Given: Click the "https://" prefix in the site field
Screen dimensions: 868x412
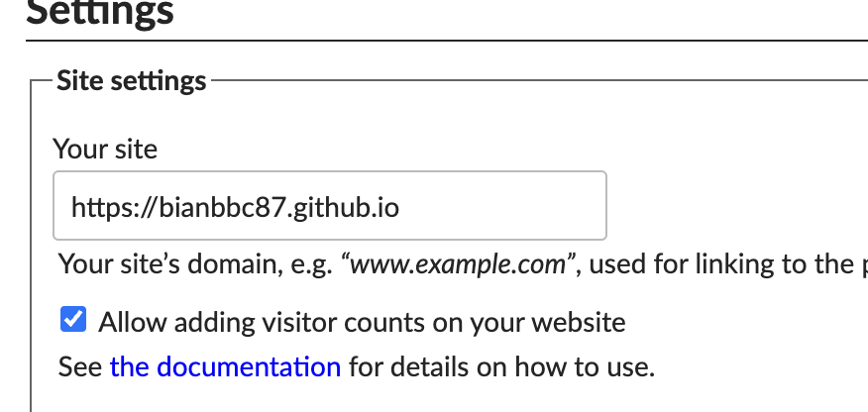Looking at the screenshot, I should (109, 207).
